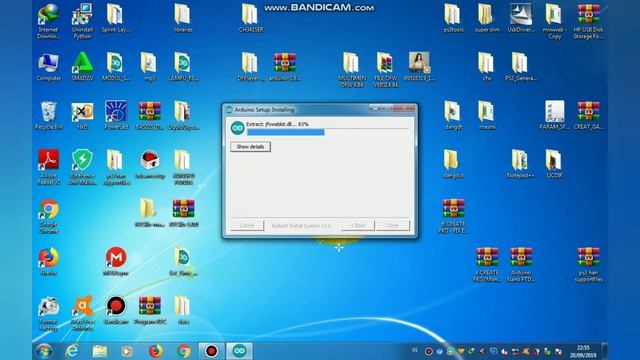Open the Recycle Bin
640x360 pixels.
tap(49, 116)
